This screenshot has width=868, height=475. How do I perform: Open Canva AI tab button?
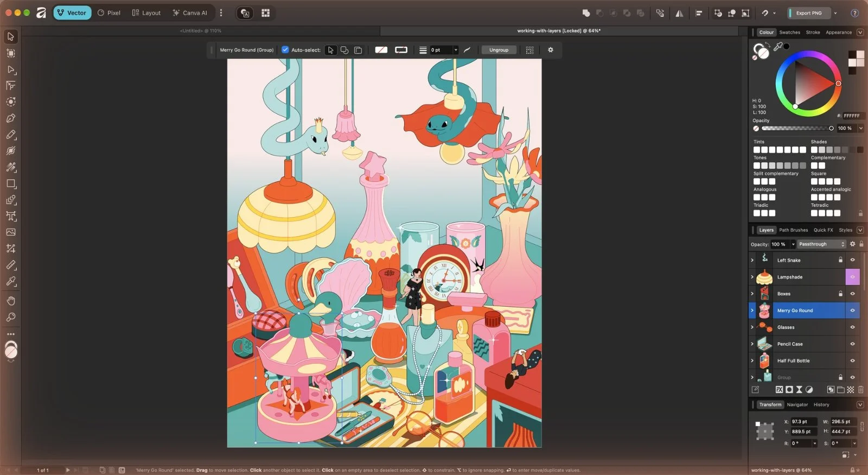point(190,13)
